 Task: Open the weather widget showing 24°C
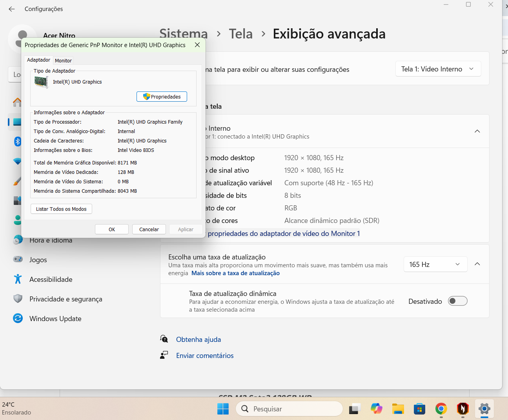click(x=16, y=408)
